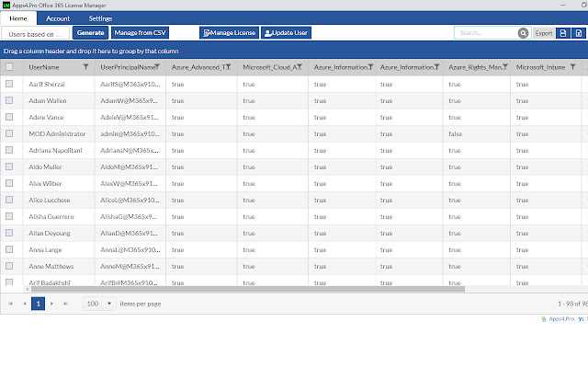Click the Apps4.Pro link in footer
The image size is (588, 368).
coord(561,319)
